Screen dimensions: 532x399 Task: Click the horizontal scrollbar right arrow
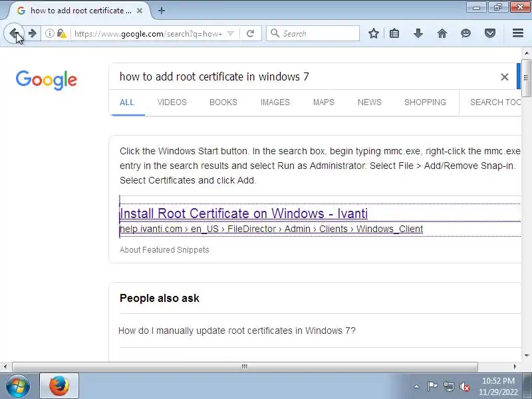(x=515, y=366)
